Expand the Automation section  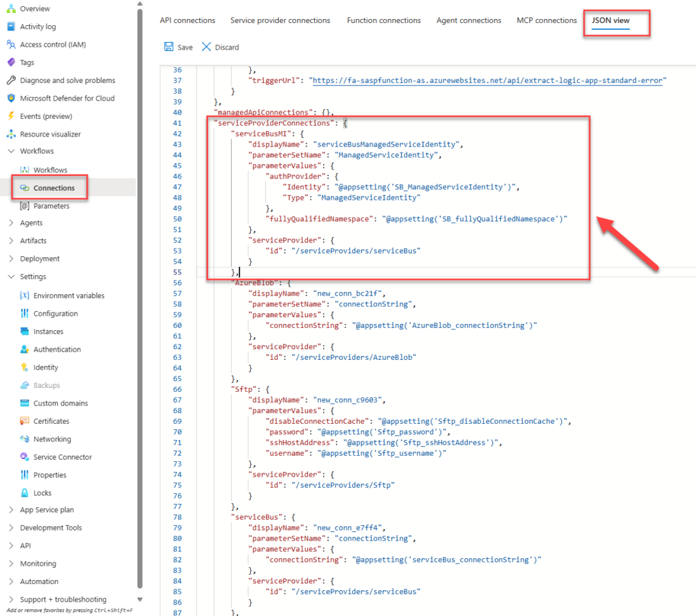[11, 581]
